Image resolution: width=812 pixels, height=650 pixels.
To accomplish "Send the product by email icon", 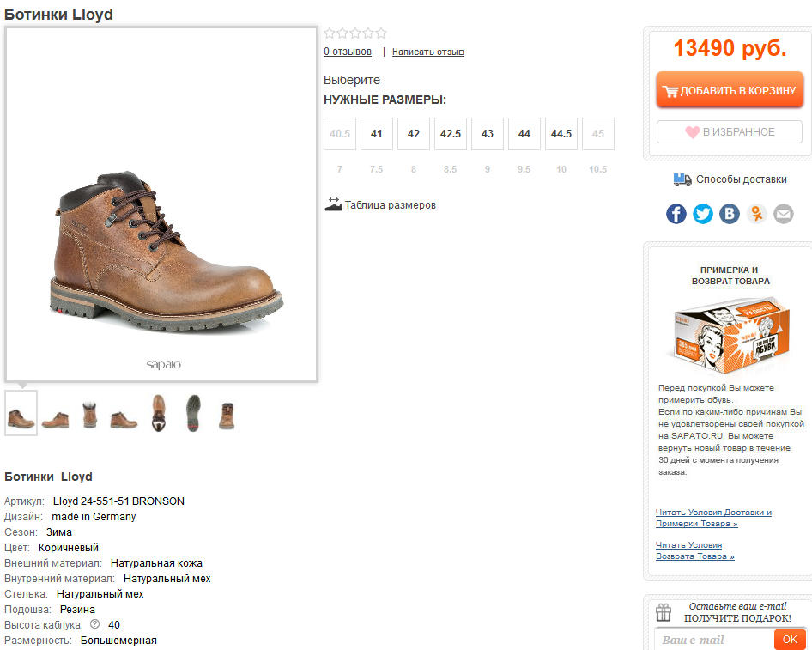I will point(784,214).
